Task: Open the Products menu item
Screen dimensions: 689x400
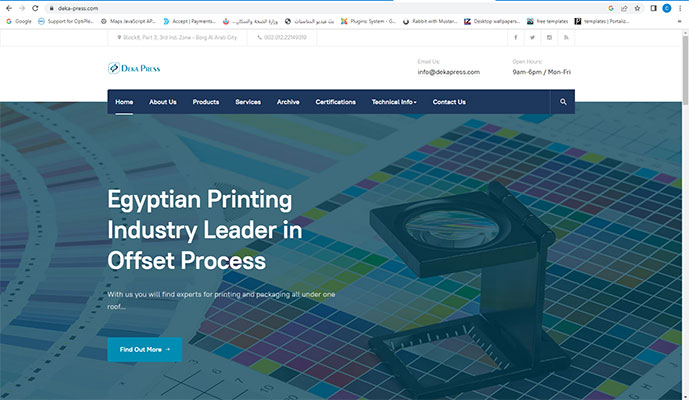Action: pos(206,102)
